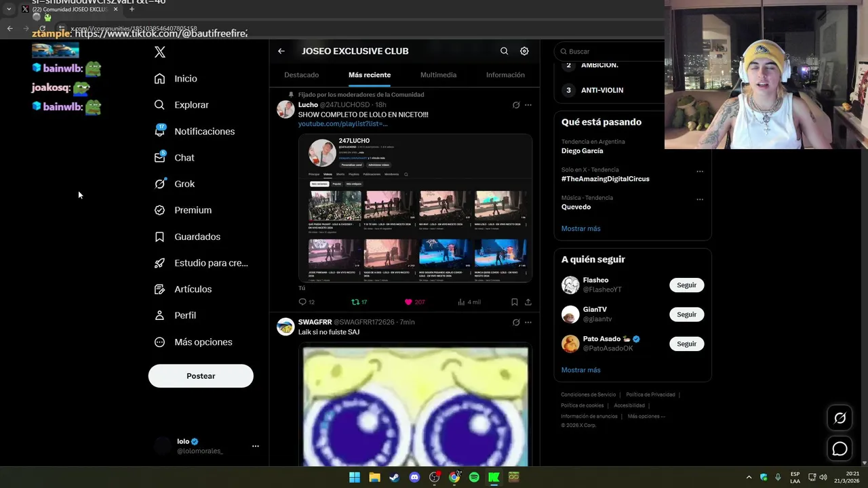Open the Notificaciones bell icon
Viewport: 868px width, 488px height.
[x=159, y=131]
